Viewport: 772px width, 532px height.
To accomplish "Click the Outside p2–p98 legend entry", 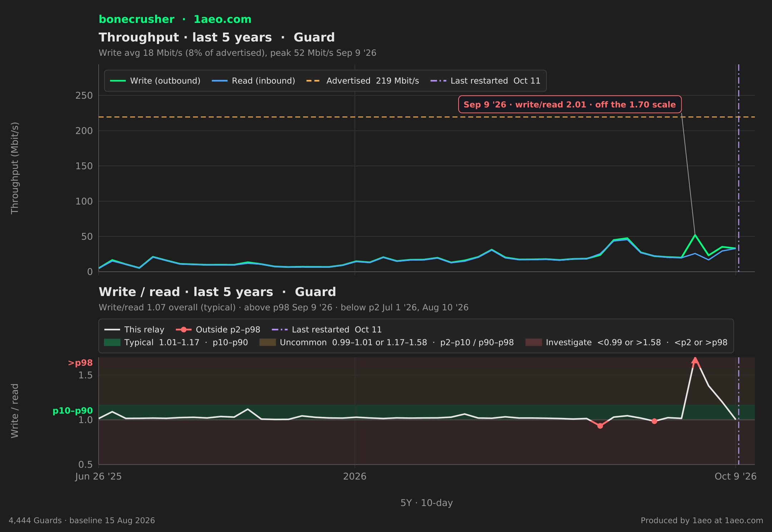I will [x=218, y=330].
